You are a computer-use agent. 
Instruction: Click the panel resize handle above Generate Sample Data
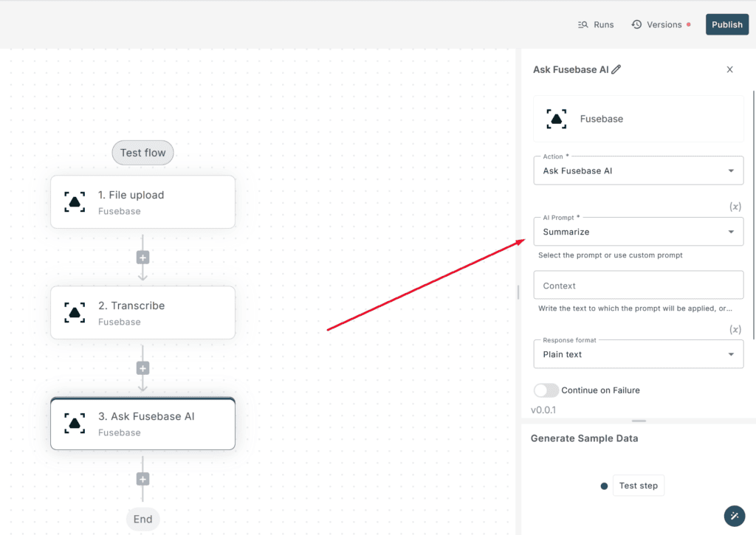(639, 421)
